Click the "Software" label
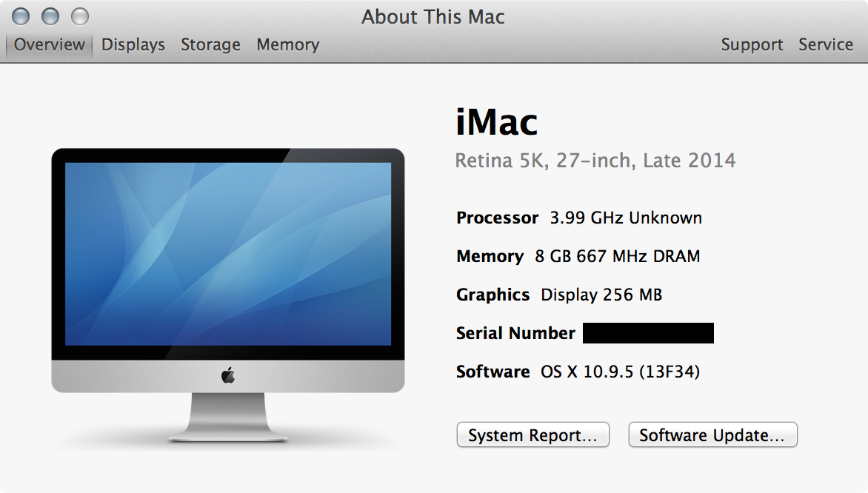Image resolution: width=868 pixels, height=493 pixels. point(493,372)
